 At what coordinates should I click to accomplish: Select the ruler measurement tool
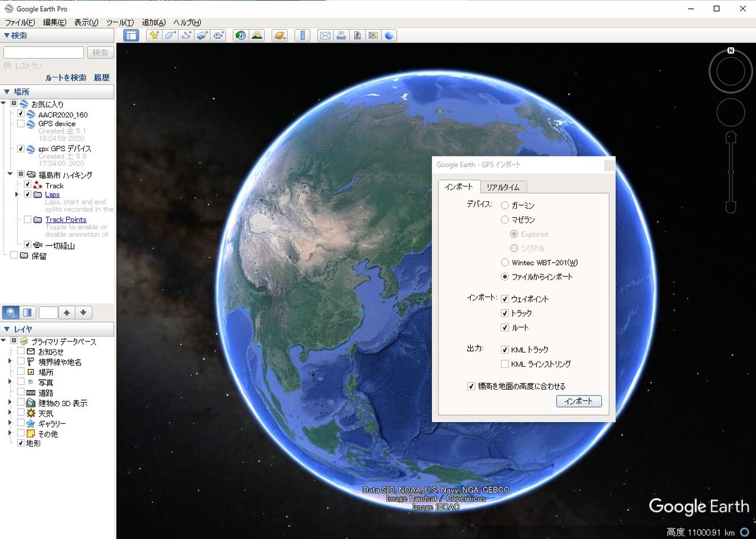[302, 35]
